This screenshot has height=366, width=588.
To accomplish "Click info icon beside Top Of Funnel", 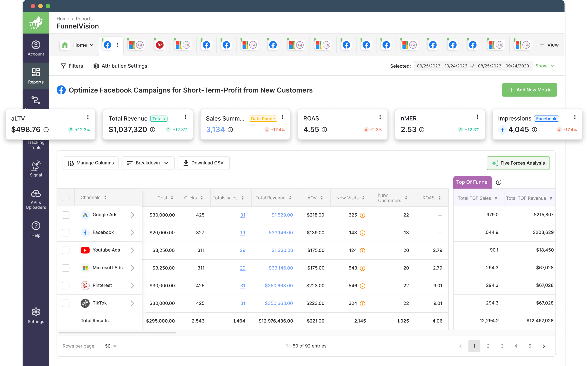I will tap(498, 182).
